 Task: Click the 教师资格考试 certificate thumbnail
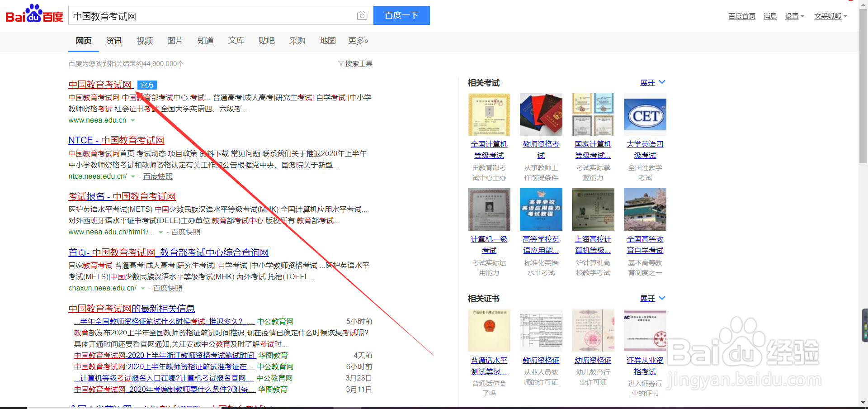click(x=541, y=114)
